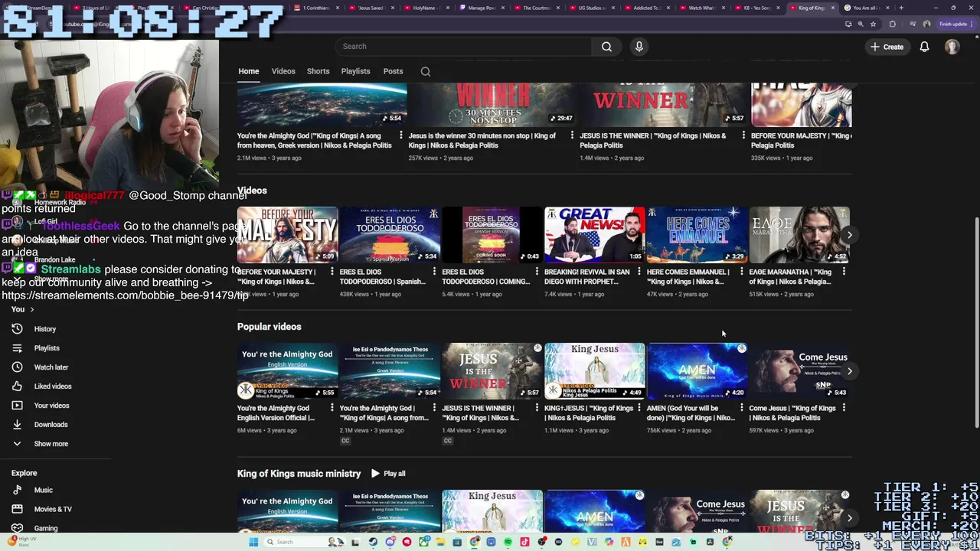Viewport: 980px width, 551px height.
Task: Switch to the 1 Corinthians browser tab
Action: [317, 8]
